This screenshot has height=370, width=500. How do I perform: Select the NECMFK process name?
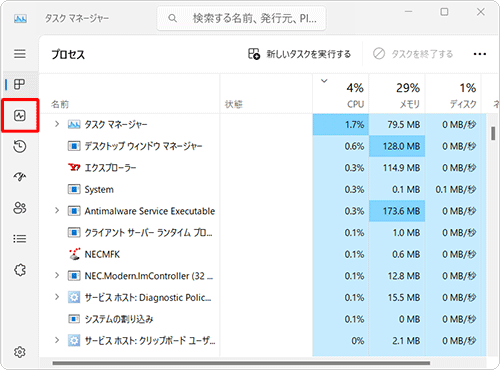click(x=102, y=254)
